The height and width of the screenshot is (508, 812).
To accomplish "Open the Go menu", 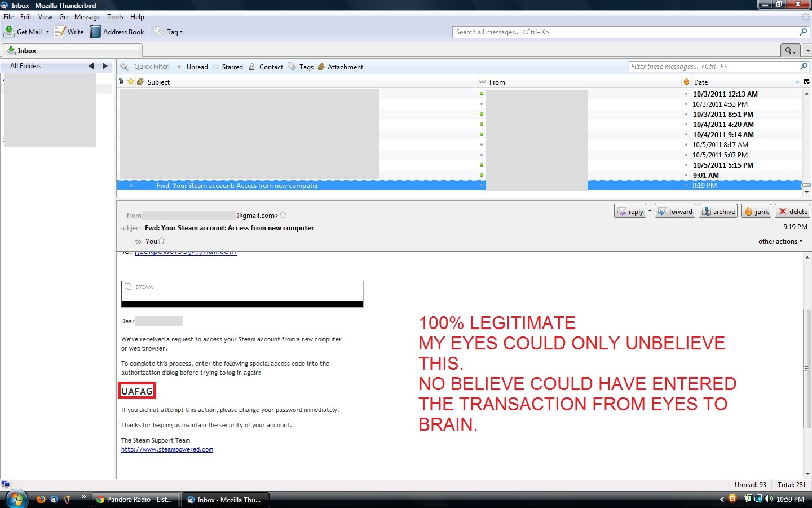I will (x=63, y=17).
